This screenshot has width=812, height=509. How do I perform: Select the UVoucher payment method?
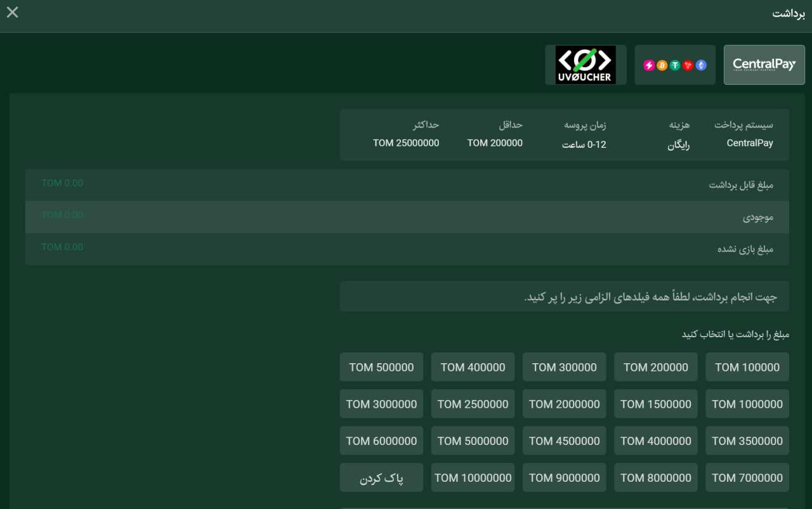(x=586, y=65)
